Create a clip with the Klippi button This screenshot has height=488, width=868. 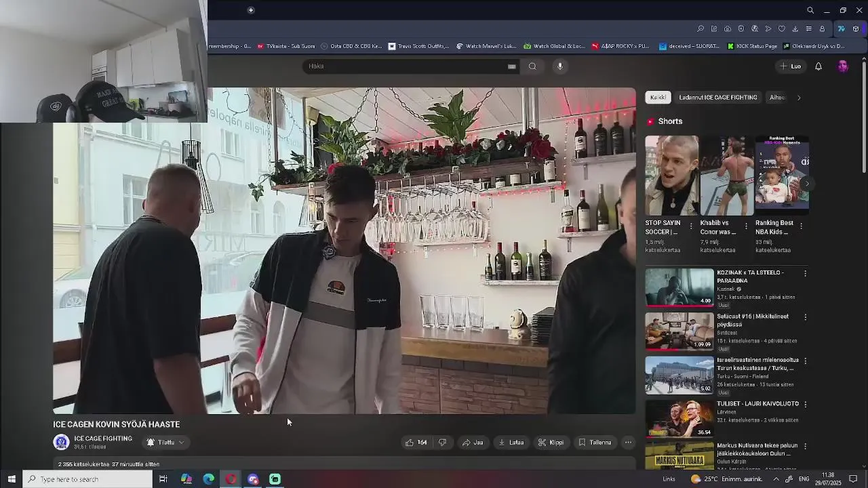coord(551,443)
